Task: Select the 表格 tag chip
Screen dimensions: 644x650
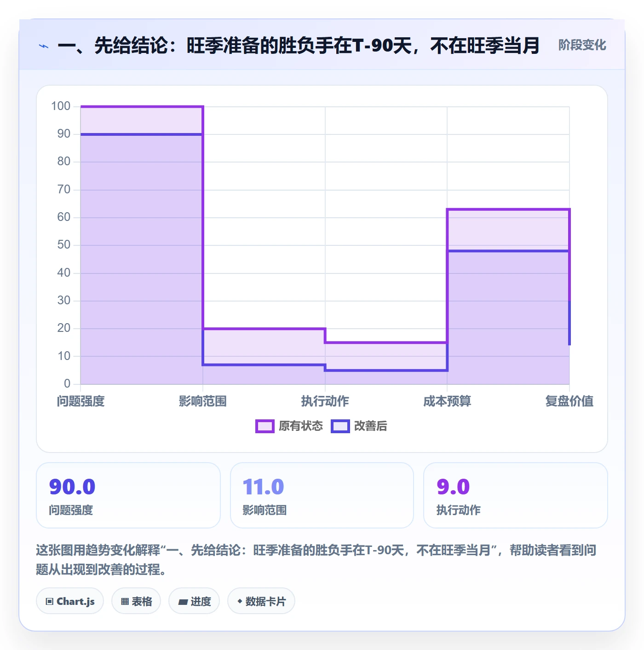Action: tap(136, 601)
